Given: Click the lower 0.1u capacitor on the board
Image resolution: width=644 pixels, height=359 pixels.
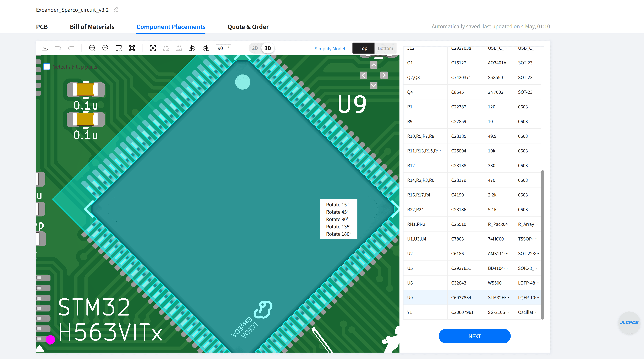Looking at the screenshot, I should click(x=86, y=120).
